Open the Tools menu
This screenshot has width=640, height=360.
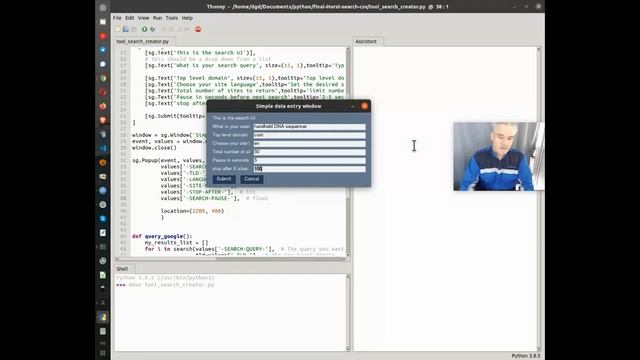171,18
